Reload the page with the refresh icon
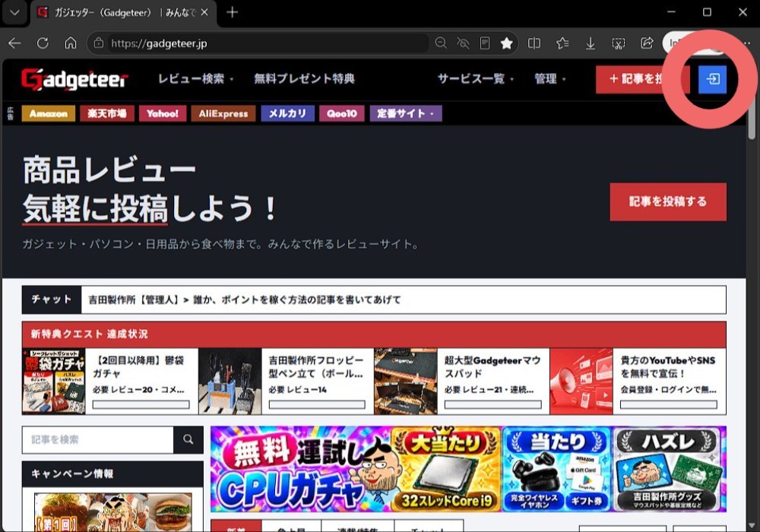 [x=43, y=43]
